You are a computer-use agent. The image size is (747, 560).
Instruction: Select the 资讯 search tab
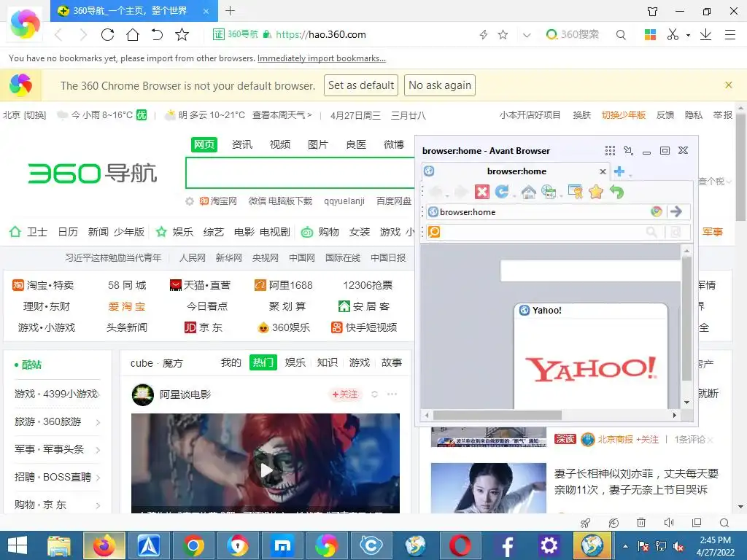pyautogui.click(x=242, y=144)
